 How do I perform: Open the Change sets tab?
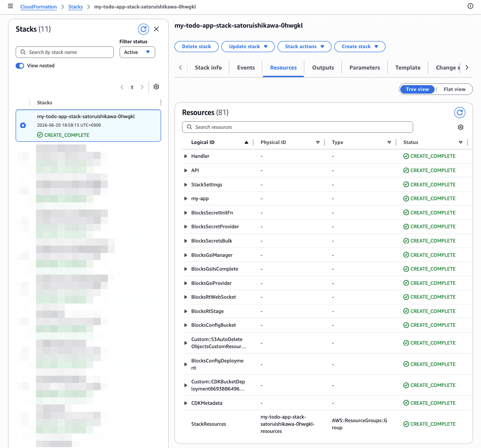coord(448,68)
